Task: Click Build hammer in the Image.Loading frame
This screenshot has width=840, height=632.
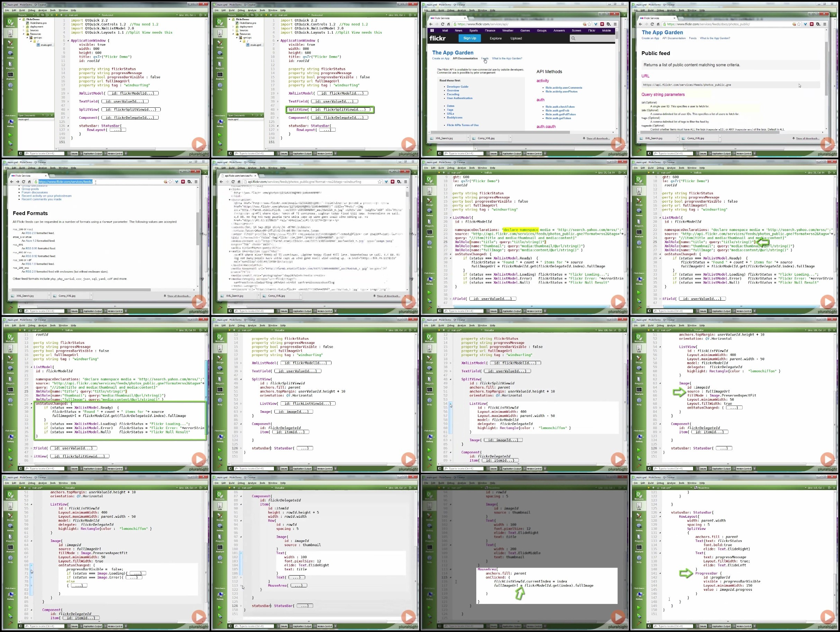Action: click(x=10, y=623)
